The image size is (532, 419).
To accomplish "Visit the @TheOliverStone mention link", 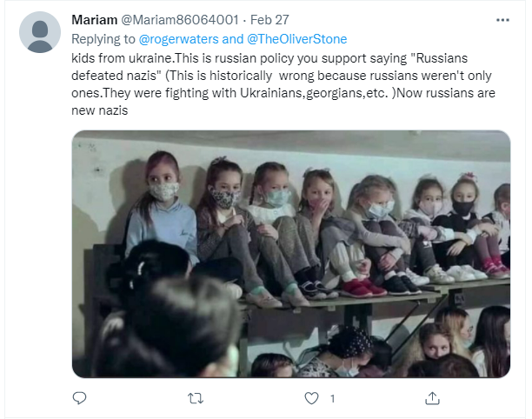I will [297, 39].
